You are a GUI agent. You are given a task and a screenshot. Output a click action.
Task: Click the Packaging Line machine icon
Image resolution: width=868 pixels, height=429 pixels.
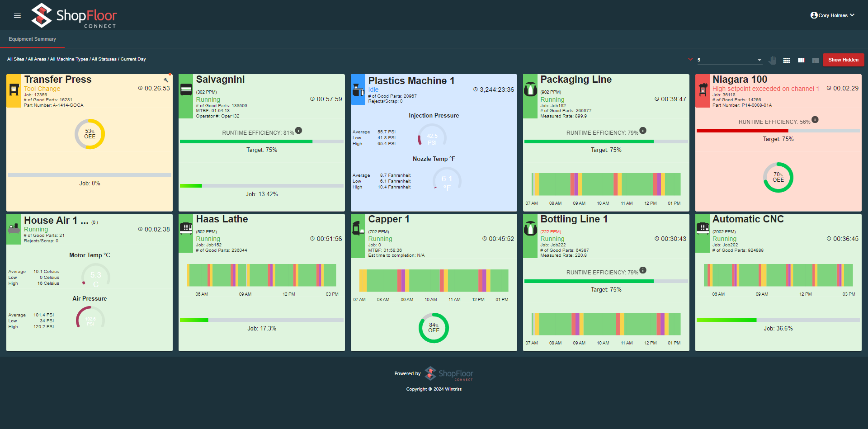click(x=530, y=90)
